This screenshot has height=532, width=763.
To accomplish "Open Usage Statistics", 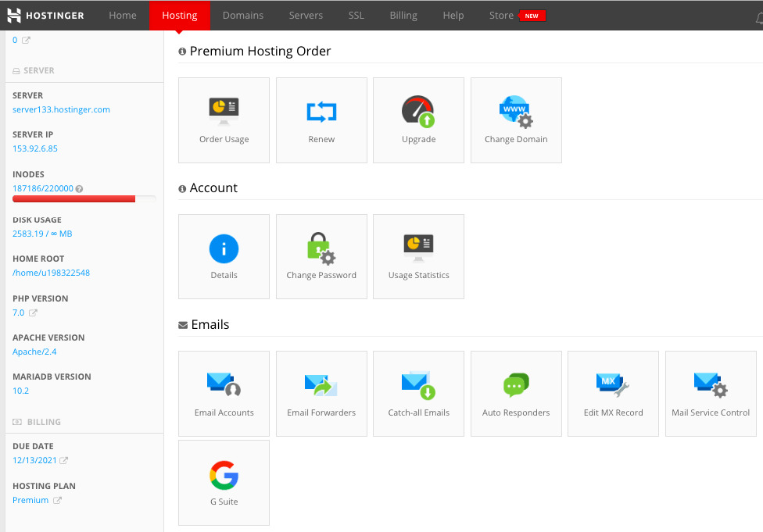I will [x=418, y=256].
